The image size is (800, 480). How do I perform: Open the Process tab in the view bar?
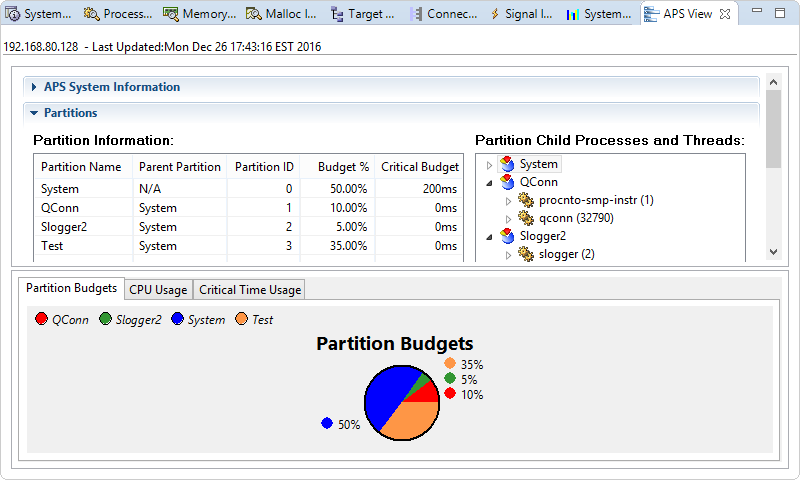(118, 14)
